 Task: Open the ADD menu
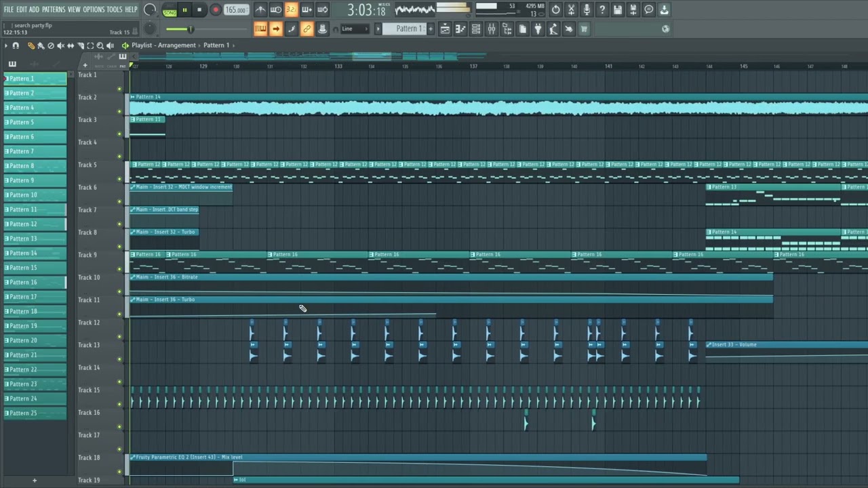click(34, 9)
